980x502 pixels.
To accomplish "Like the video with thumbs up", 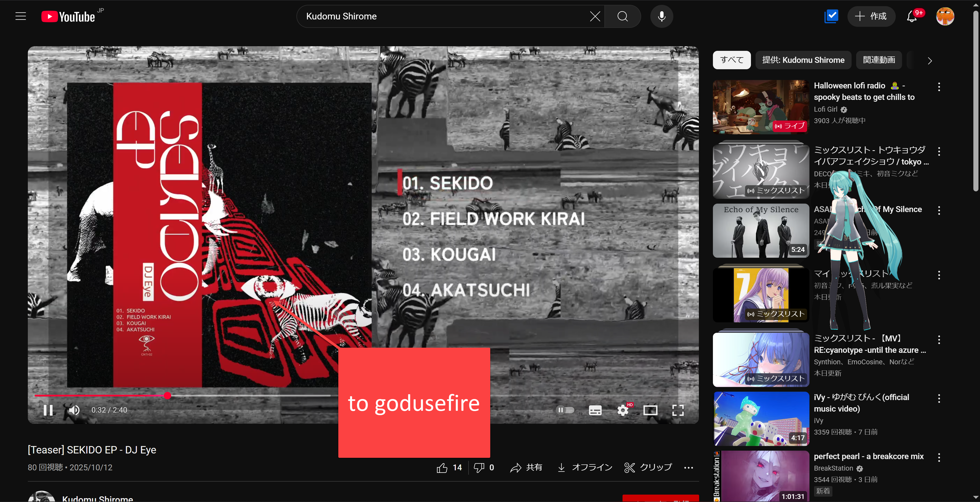I will tap(443, 467).
